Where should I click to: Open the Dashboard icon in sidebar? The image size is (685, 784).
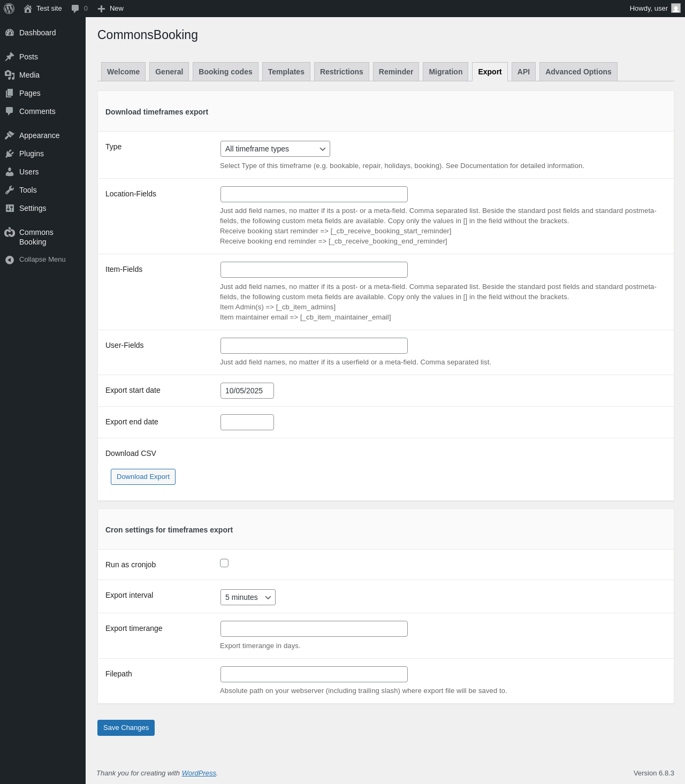click(10, 33)
